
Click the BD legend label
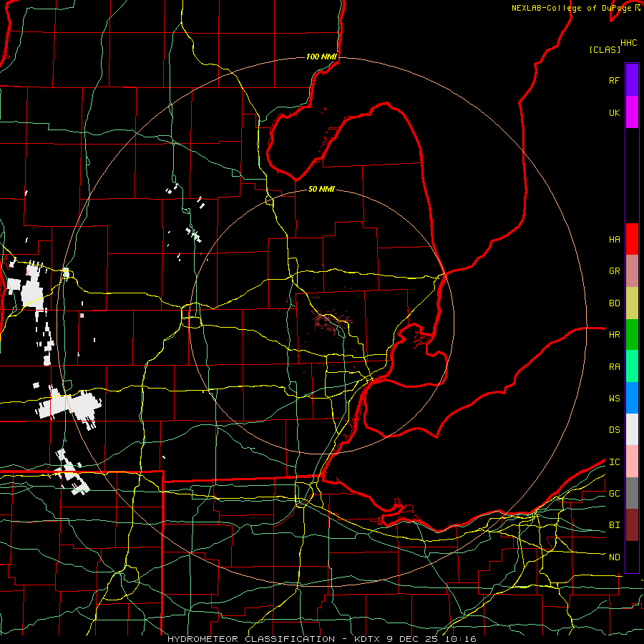tap(614, 303)
